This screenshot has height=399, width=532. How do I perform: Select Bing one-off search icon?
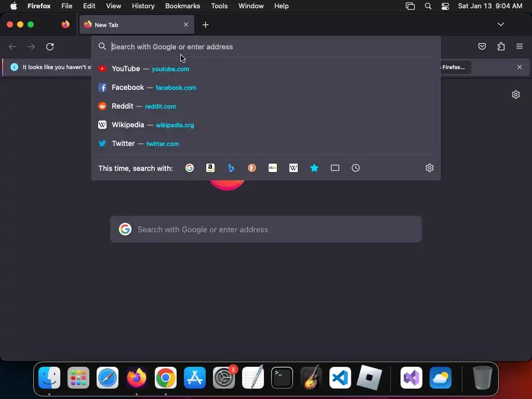[x=231, y=168]
